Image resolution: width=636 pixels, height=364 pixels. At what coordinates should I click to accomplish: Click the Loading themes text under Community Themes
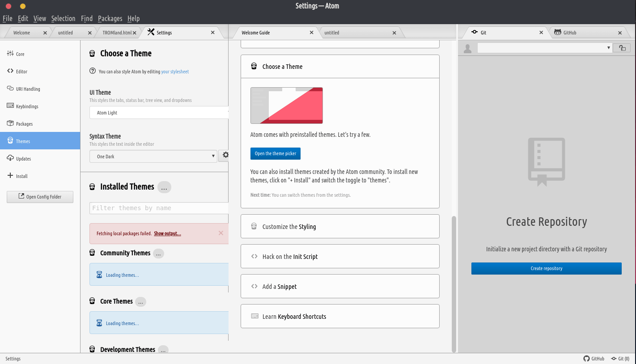tap(122, 275)
